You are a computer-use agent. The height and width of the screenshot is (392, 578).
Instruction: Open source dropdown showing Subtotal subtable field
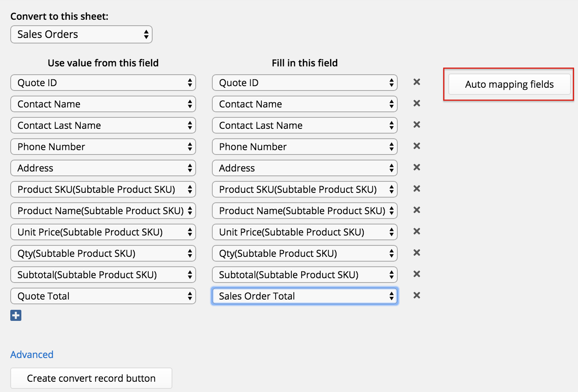point(103,275)
